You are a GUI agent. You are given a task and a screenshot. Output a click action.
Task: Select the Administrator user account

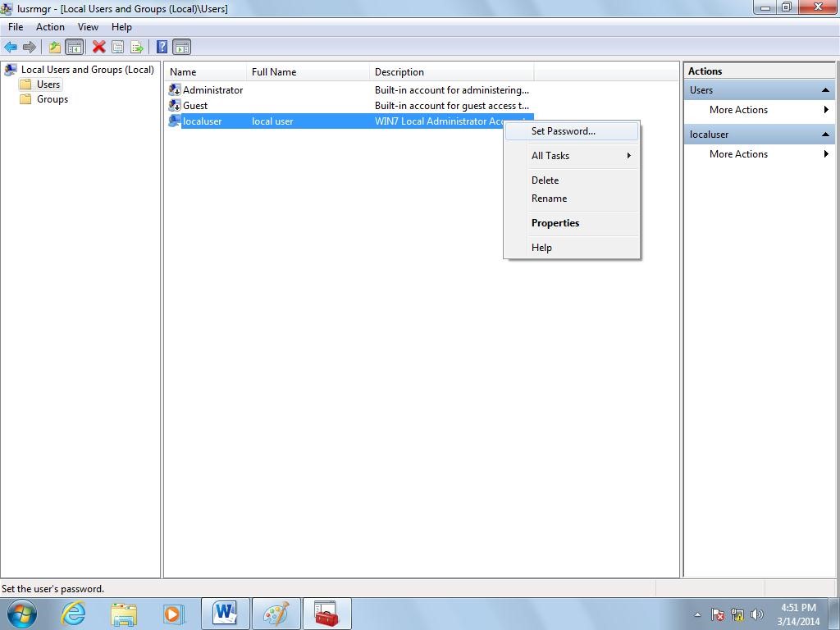(x=212, y=90)
